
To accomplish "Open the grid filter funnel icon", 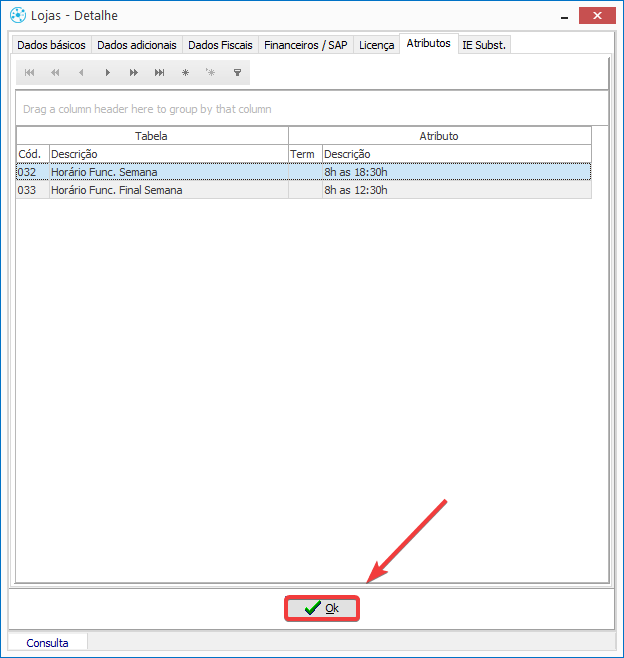I will pyautogui.click(x=237, y=73).
